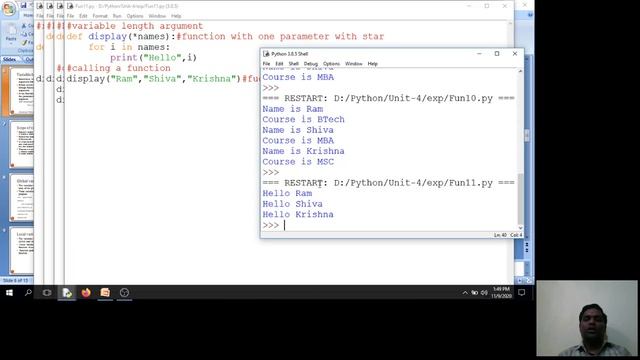Open Edit menu in Fun11.py editor
The width and height of the screenshot is (640, 360).
pos(83,16)
